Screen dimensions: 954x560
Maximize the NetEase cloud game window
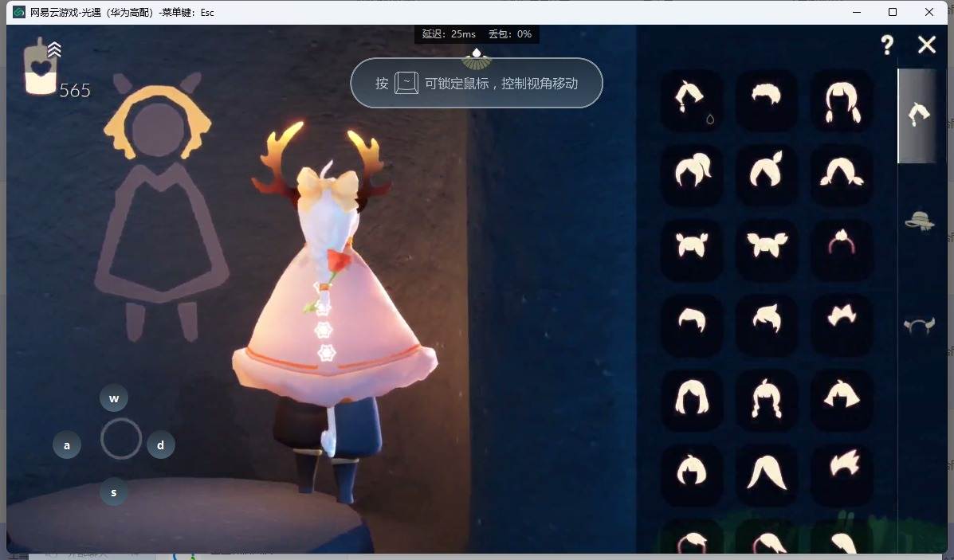pos(893,12)
